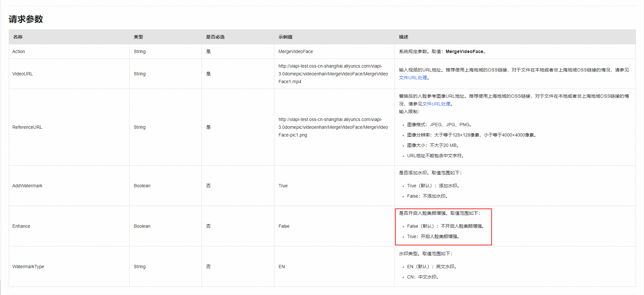
Task: Select the Enhance parameter name
Action: click(21, 226)
